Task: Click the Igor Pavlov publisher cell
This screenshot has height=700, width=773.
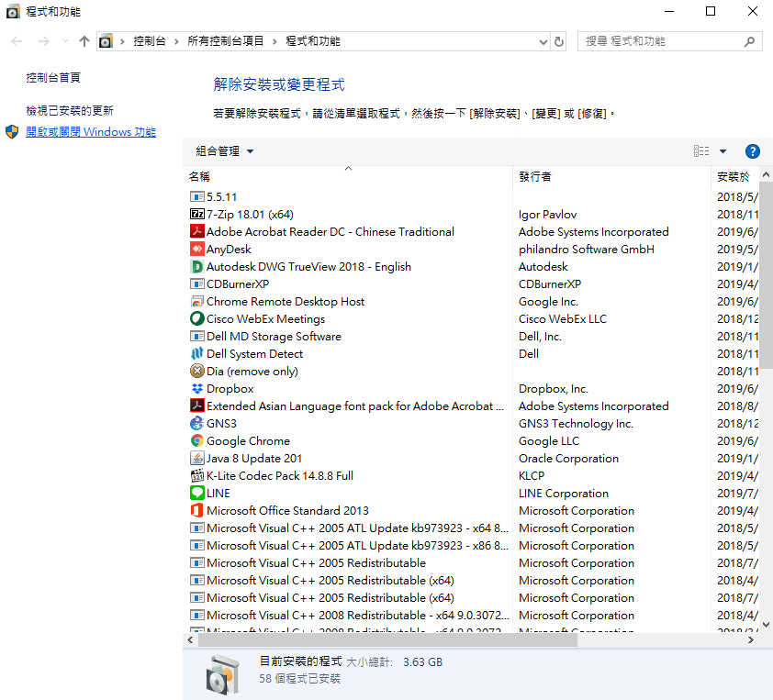Action: (x=547, y=215)
